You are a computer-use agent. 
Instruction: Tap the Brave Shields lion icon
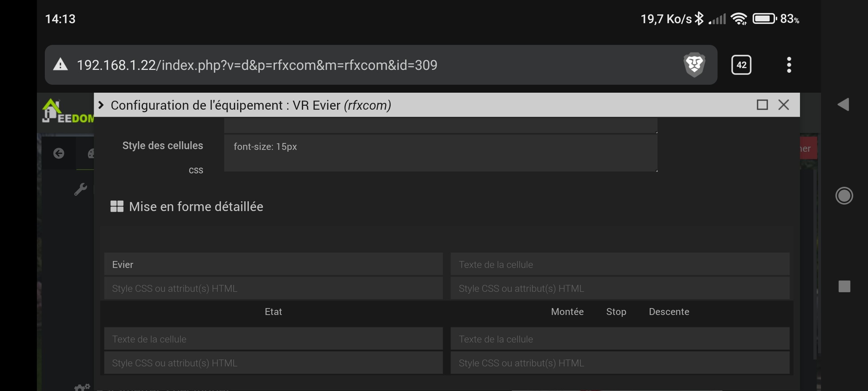point(694,65)
